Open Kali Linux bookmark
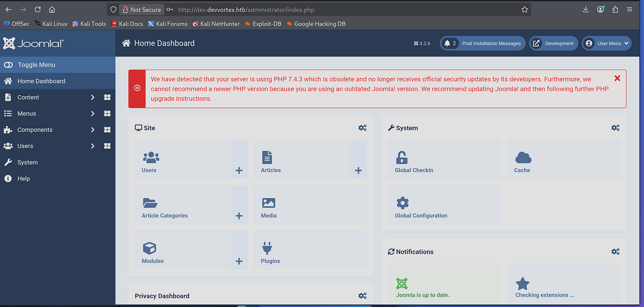Image resolution: width=644 pixels, height=307 pixels. coord(51,23)
